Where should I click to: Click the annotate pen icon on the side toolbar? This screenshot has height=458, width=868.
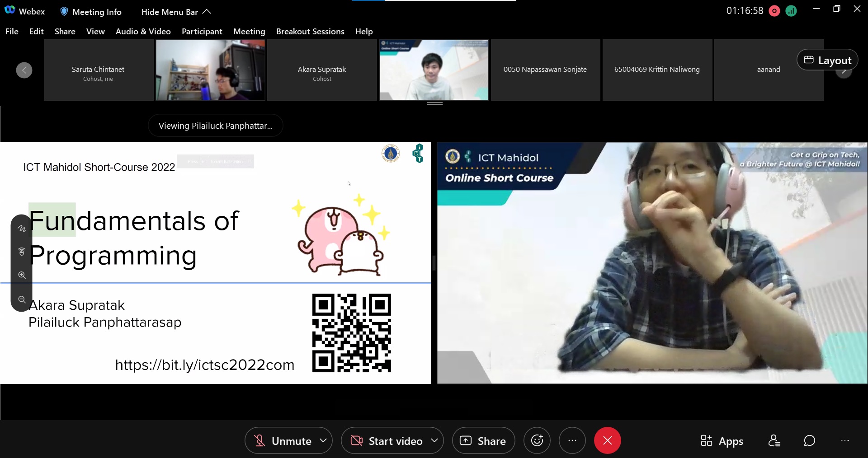22,229
